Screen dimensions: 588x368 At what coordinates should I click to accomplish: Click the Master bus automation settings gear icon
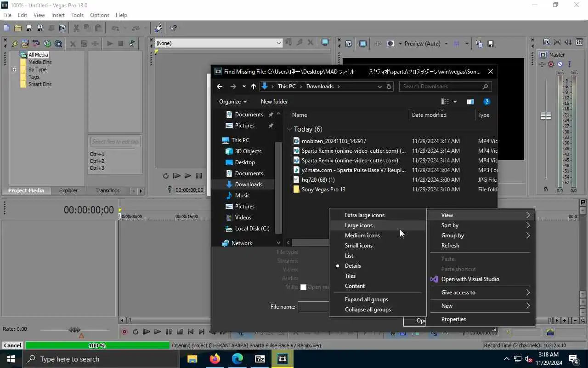pyautogui.click(x=551, y=64)
